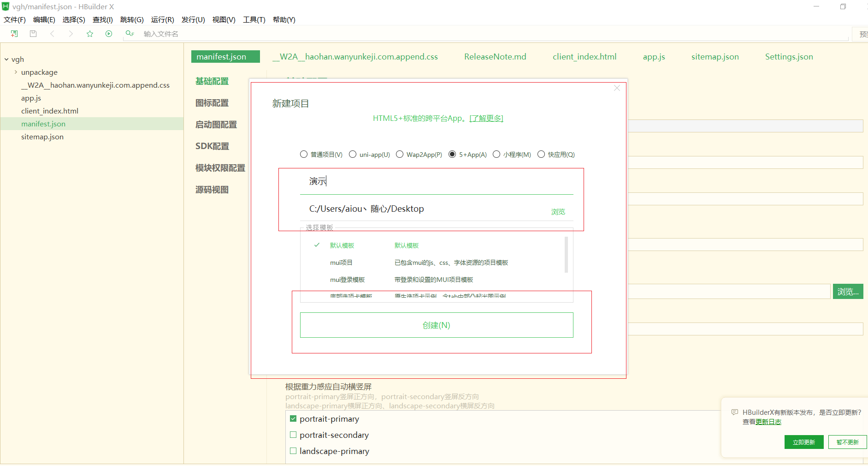This screenshot has height=466, width=868.
Task: Navigate forward with the right arrow icon
Action: tap(71, 33)
